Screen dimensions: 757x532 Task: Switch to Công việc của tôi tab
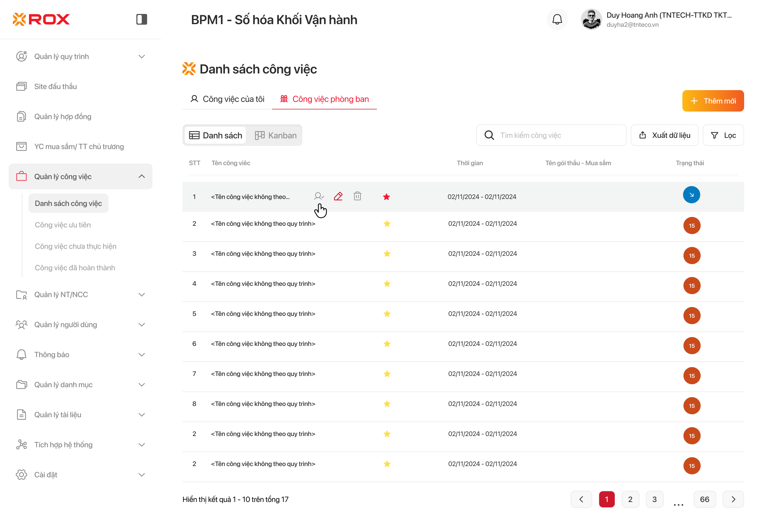[227, 99]
